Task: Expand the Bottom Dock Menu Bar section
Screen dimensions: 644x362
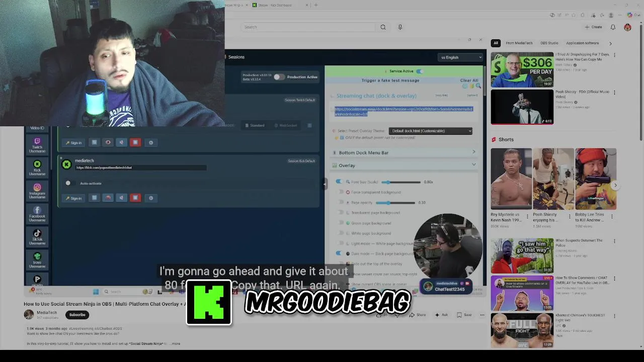Action: click(404, 152)
